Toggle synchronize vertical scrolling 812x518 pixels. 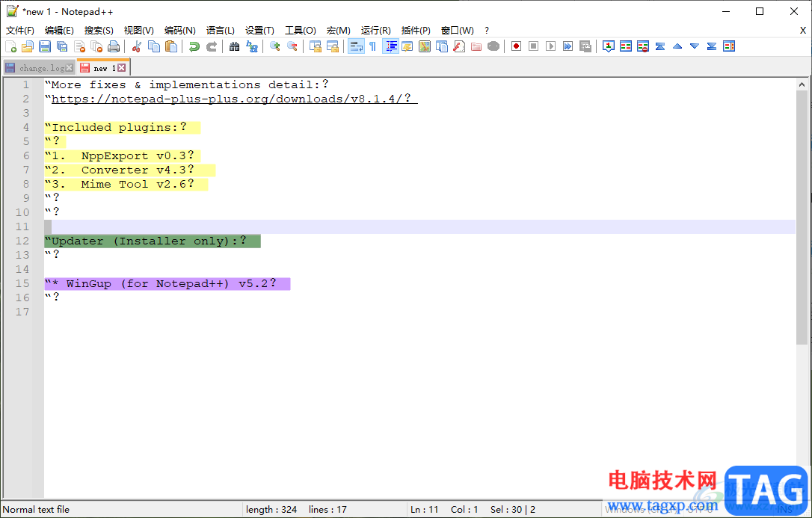316,46
